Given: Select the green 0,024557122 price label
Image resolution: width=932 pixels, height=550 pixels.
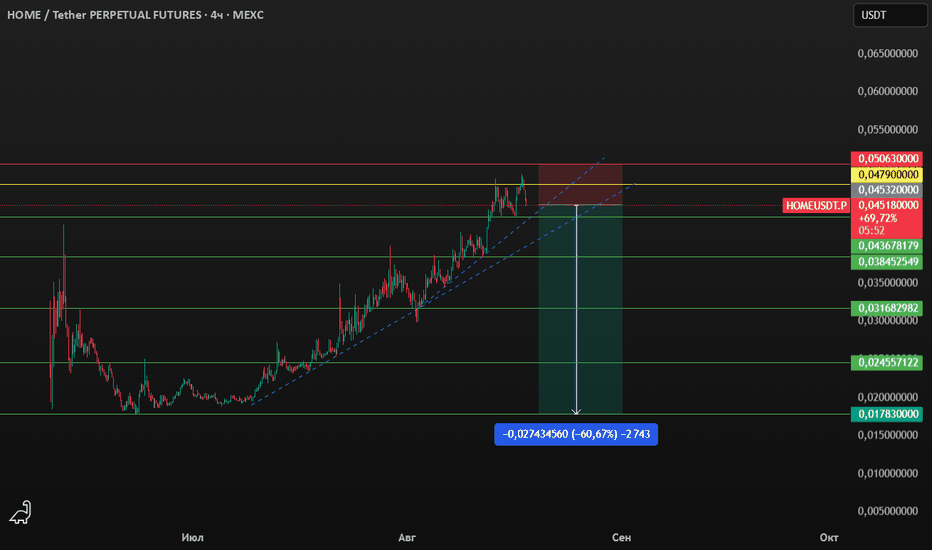Looking at the screenshot, I should tap(887, 363).
